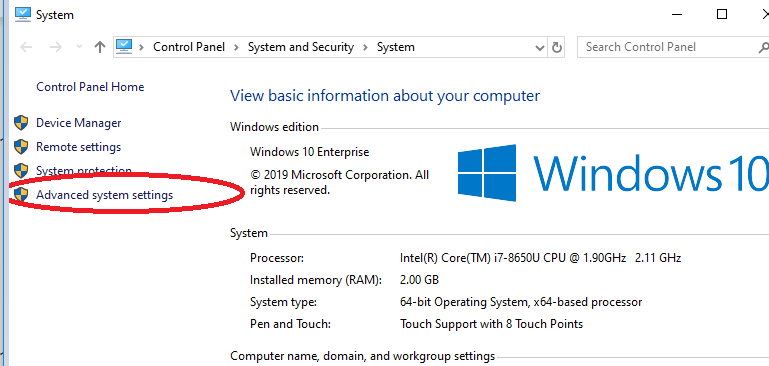769x366 pixels.
Task: Select Control Panel breadcrumb
Action: click(189, 47)
